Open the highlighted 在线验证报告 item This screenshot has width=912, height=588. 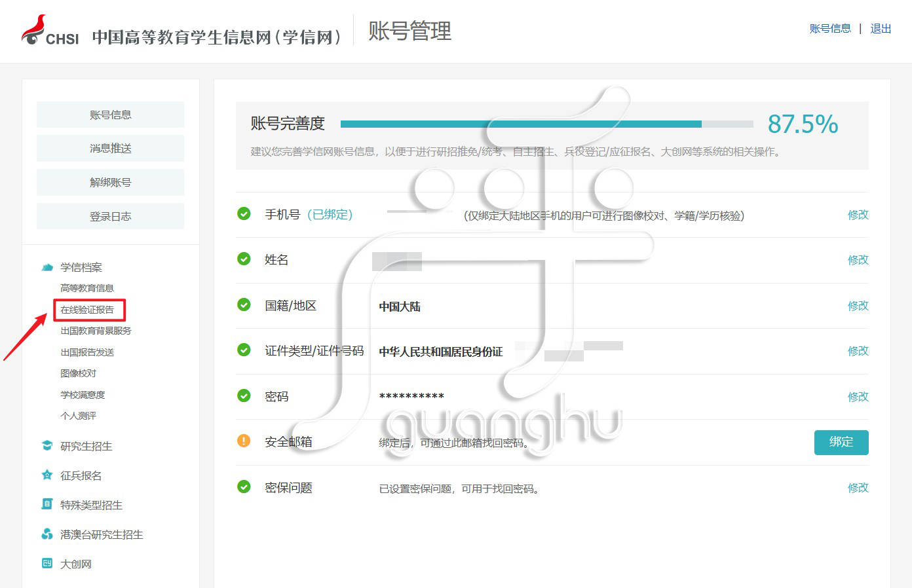pyautogui.click(x=86, y=309)
